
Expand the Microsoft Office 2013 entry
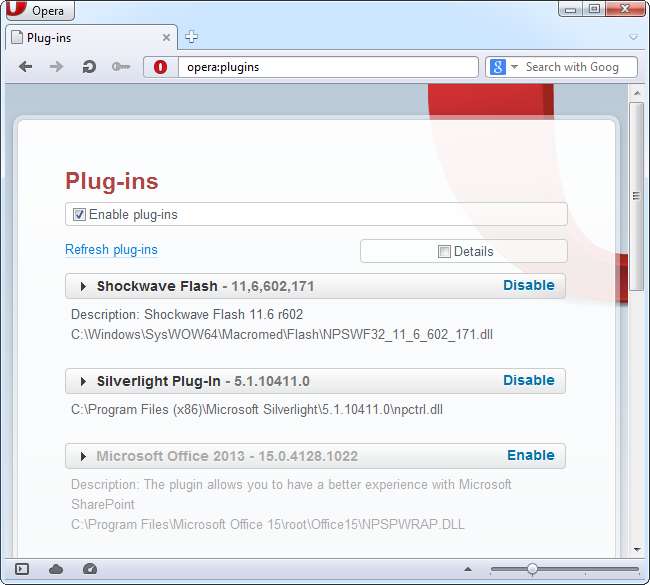pos(83,456)
